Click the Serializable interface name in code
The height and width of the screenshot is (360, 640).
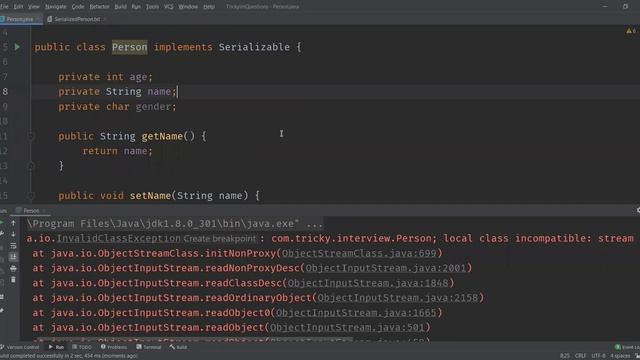coord(254,47)
